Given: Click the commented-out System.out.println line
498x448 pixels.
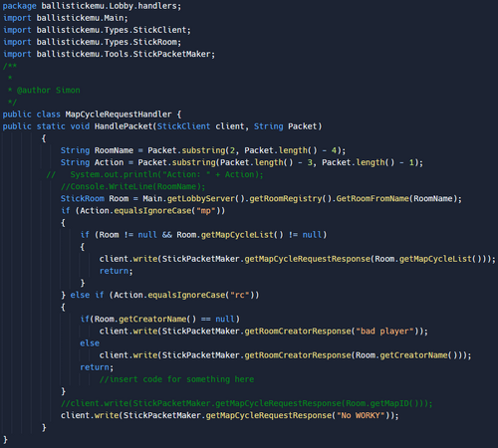Looking at the screenshot, I should click(x=154, y=174).
